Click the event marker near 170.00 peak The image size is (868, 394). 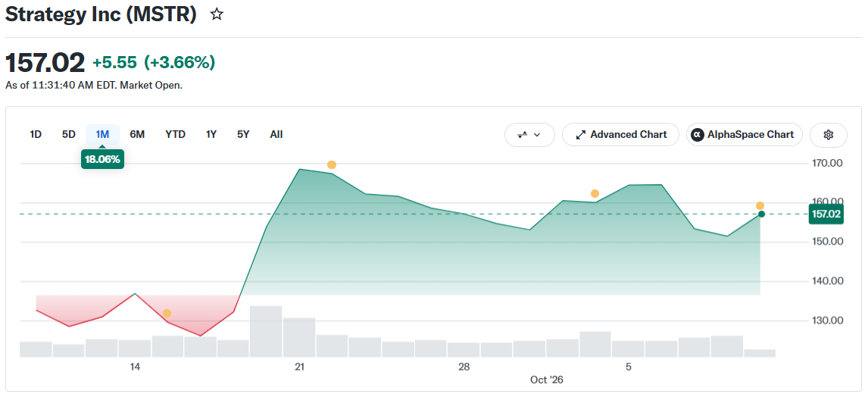click(x=332, y=164)
